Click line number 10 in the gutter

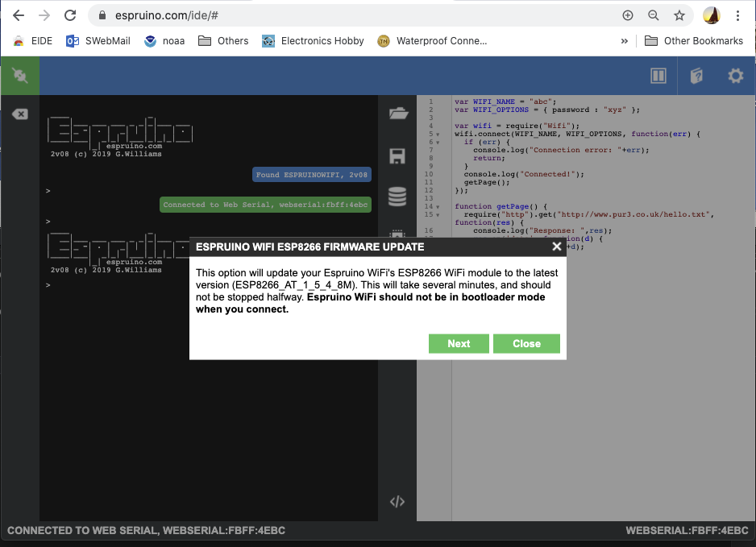click(x=429, y=174)
